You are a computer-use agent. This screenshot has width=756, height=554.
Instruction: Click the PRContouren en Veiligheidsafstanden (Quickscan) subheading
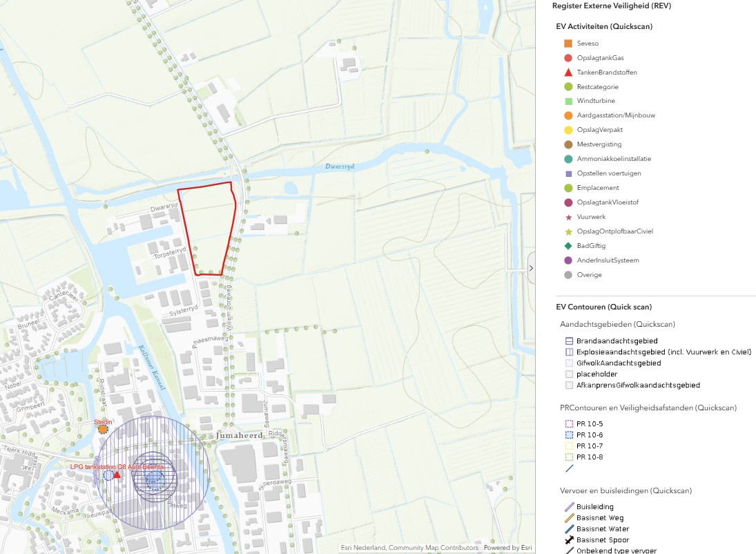pyautogui.click(x=648, y=408)
